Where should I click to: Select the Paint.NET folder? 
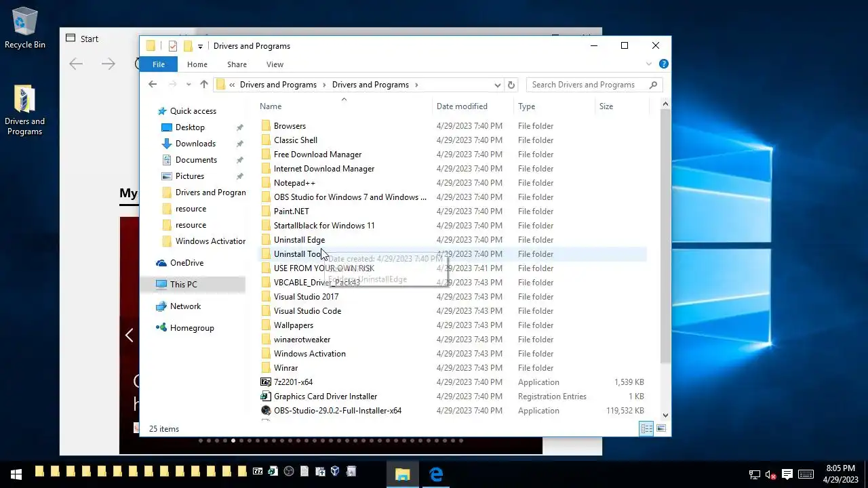point(292,211)
